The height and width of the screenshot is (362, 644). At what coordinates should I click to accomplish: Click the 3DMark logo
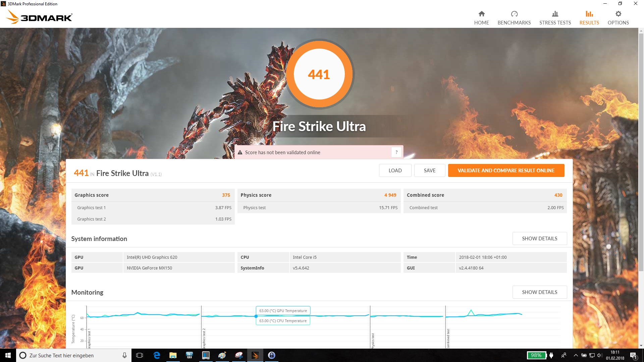39,17
